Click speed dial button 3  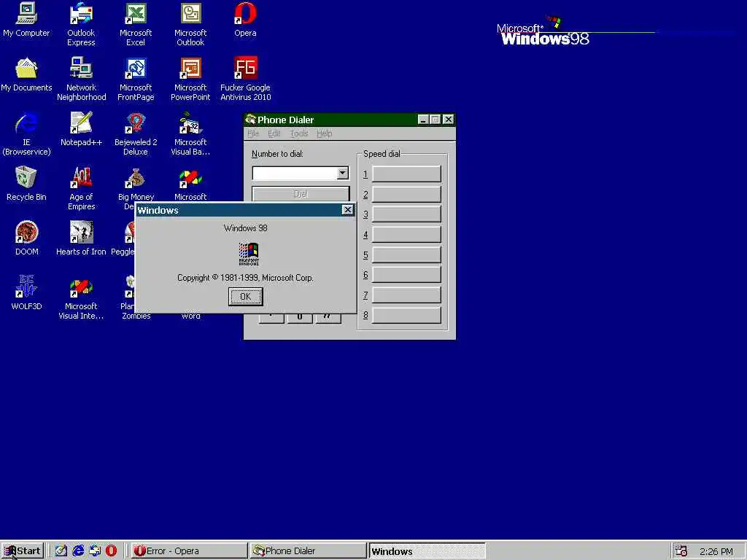click(406, 214)
